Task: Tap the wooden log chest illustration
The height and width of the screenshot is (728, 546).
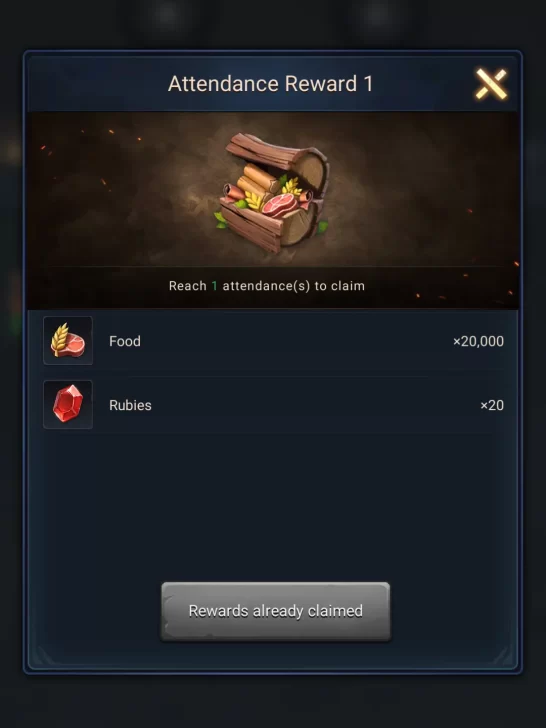Action: point(273,193)
